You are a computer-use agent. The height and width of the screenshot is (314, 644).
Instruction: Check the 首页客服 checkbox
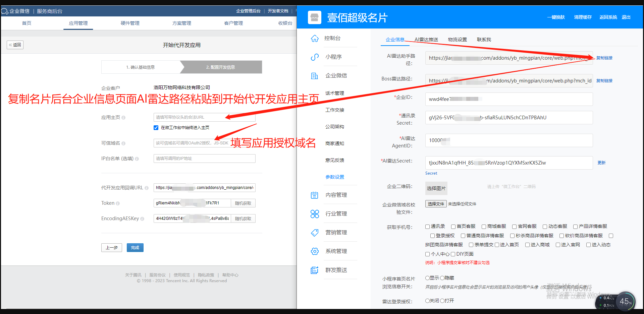point(453,227)
